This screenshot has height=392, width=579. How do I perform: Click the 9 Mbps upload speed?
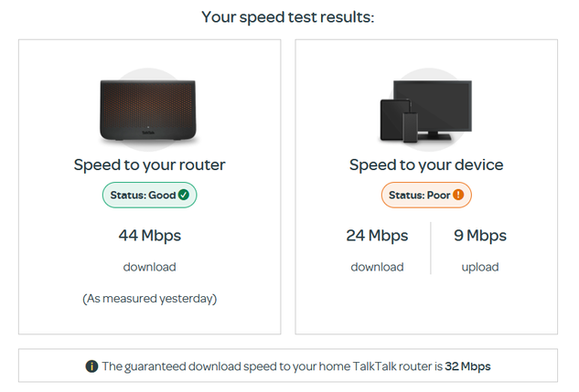[479, 236]
